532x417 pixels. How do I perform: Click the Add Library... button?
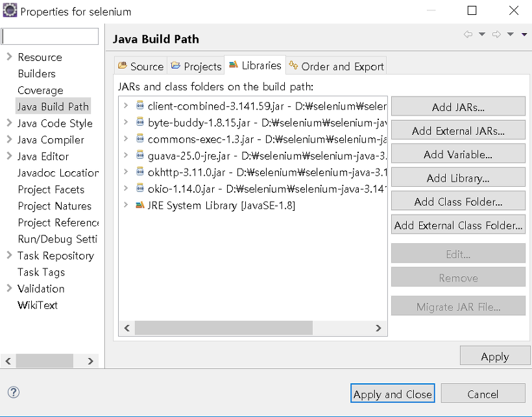coord(458,178)
